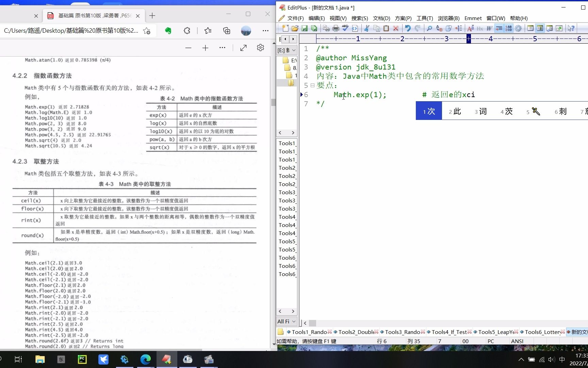Open the [E:] drive dropdown

coord(287,50)
